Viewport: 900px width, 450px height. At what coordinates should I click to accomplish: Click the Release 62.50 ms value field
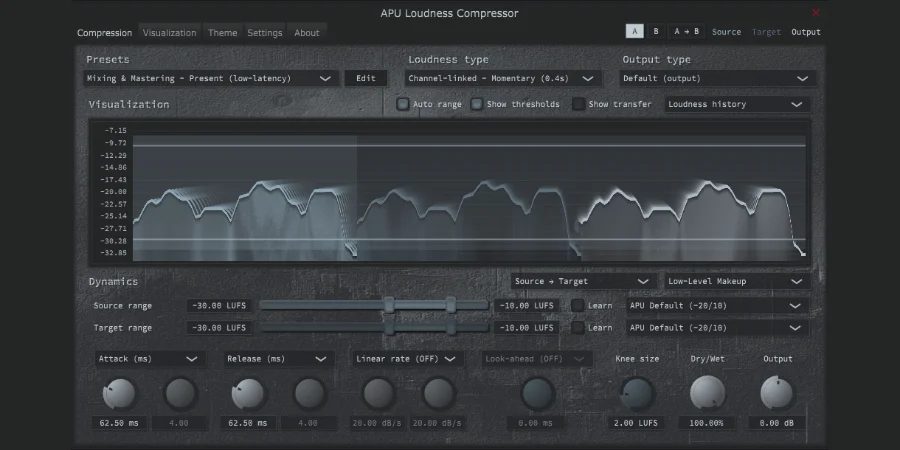(x=248, y=423)
